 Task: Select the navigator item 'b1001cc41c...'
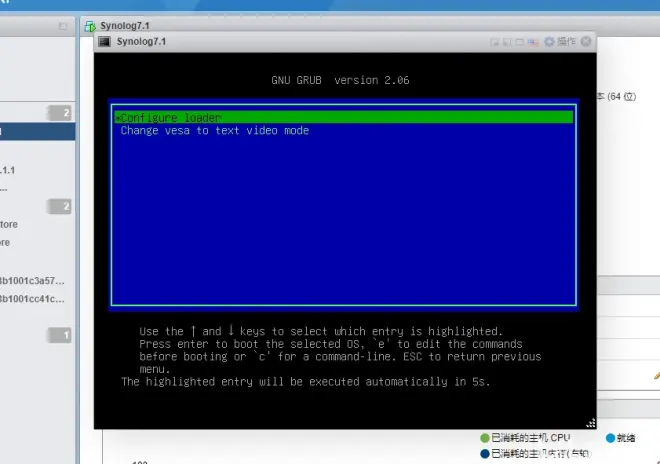click(32, 299)
